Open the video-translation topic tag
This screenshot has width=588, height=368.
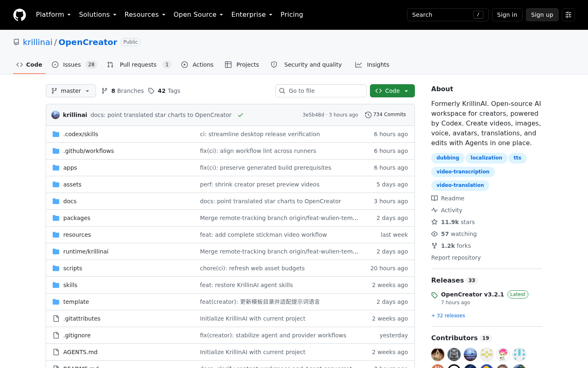(460, 185)
